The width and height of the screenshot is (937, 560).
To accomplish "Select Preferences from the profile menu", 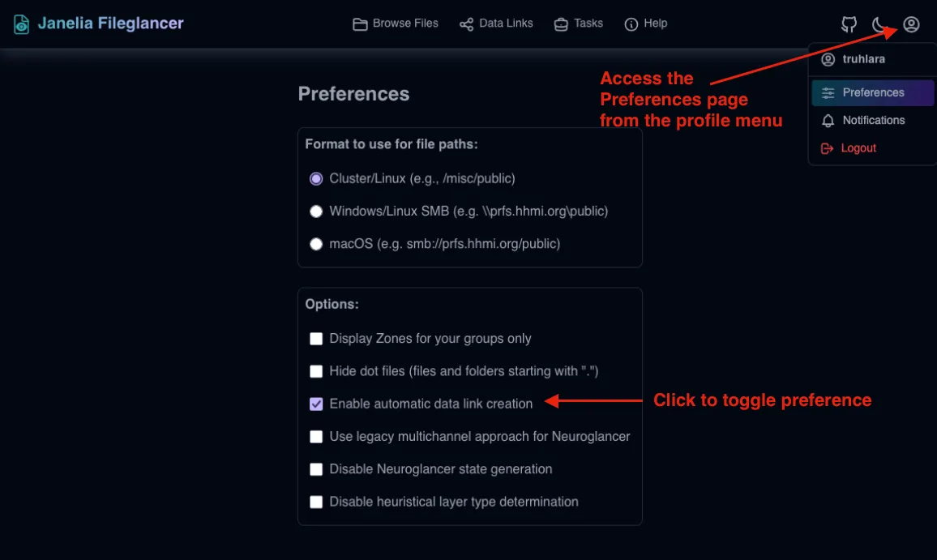I will (872, 92).
